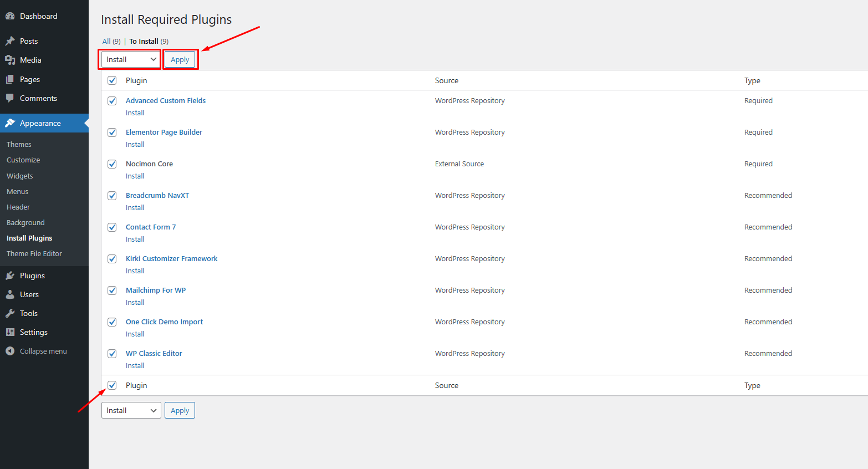Uncheck WP Classic Editor checkbox

pyautogui.click(x=112, y=354)
